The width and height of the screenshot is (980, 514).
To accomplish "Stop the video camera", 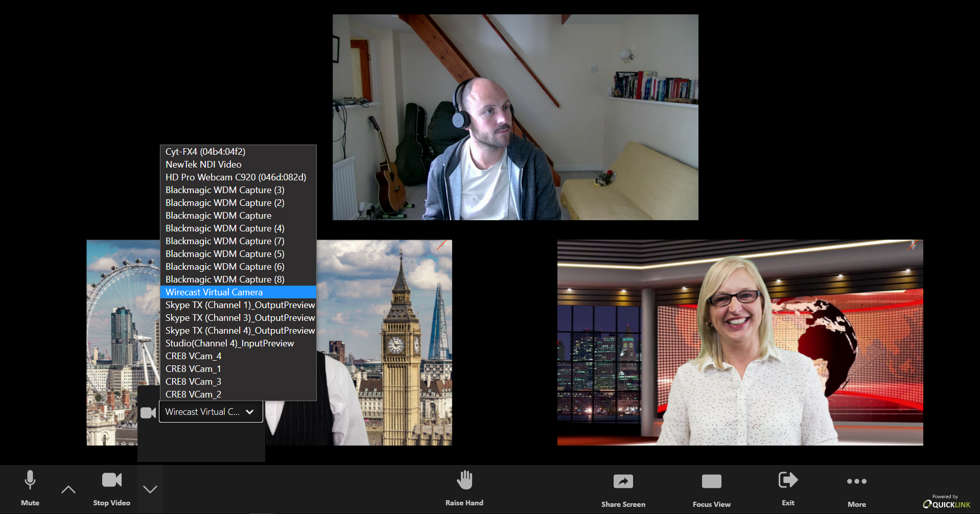I will pos(111,488).
